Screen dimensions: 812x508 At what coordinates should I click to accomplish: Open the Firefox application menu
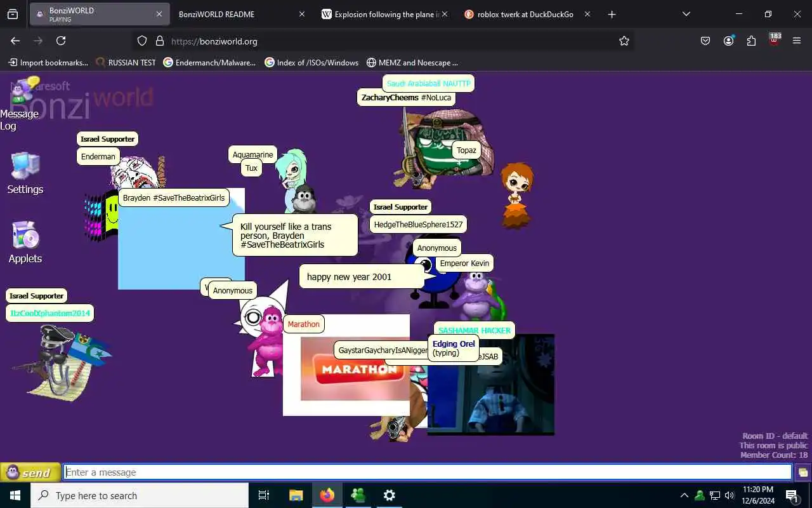click(797, 41)
